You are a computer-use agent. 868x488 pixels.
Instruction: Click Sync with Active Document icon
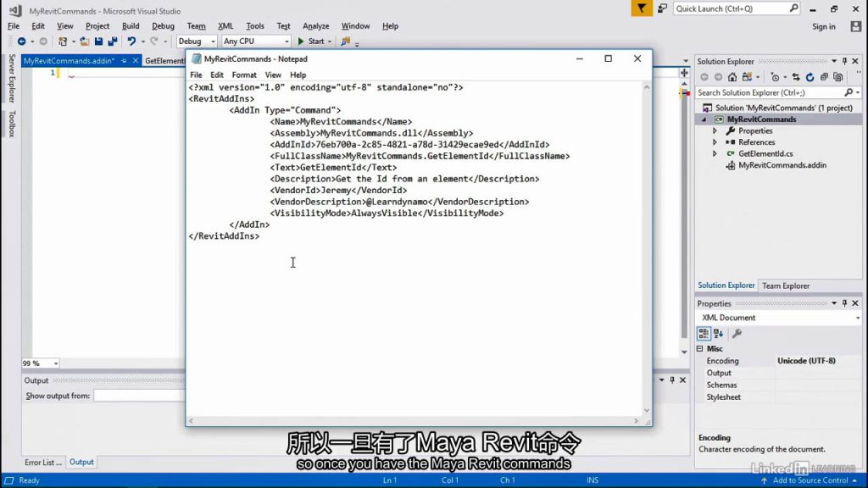pyautogui.click(x=796, y=77)
